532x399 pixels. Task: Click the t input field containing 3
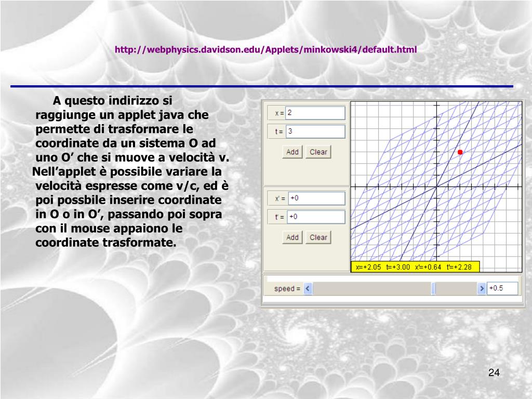315,131
